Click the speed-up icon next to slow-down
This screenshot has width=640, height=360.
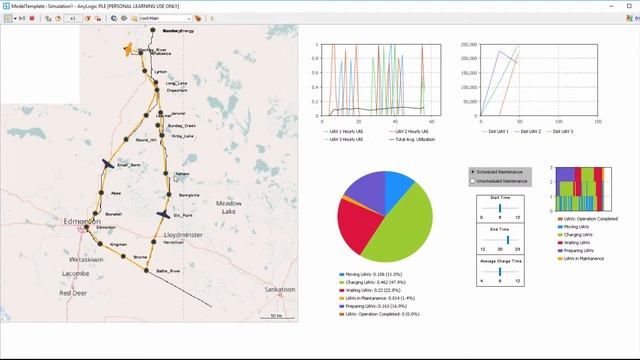pos(98,18)
